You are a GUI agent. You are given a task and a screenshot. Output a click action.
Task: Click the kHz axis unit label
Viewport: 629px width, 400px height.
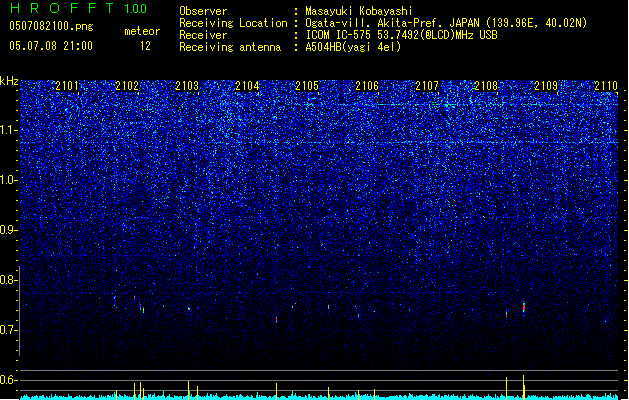click(x=9, y=81)
